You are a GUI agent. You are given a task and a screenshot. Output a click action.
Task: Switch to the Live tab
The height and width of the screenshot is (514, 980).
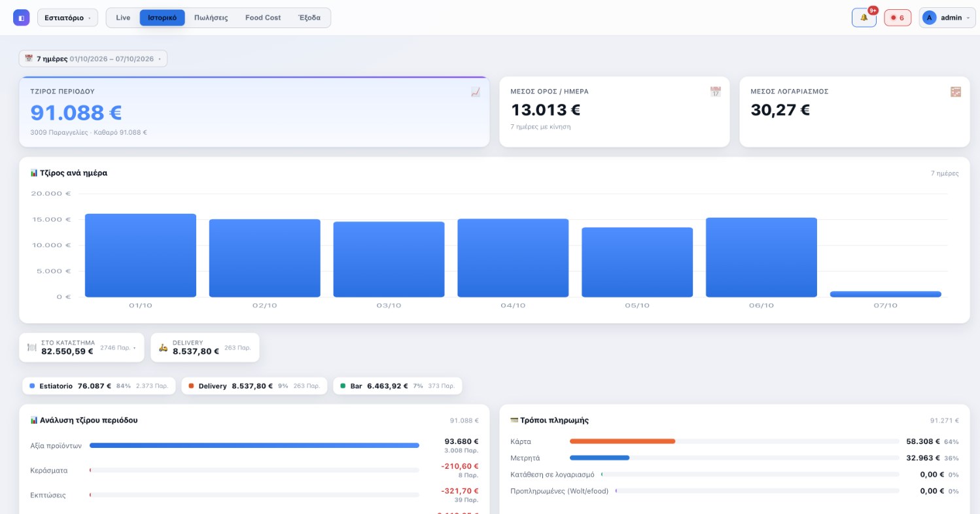[x=123, y=18]
